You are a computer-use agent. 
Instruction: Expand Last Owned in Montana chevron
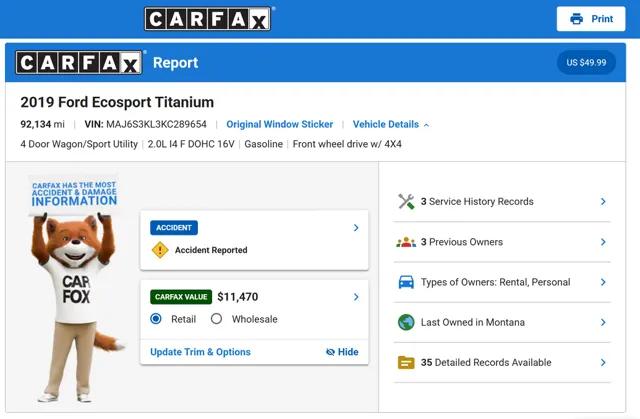pyautogui.click(x=603, y=322)
